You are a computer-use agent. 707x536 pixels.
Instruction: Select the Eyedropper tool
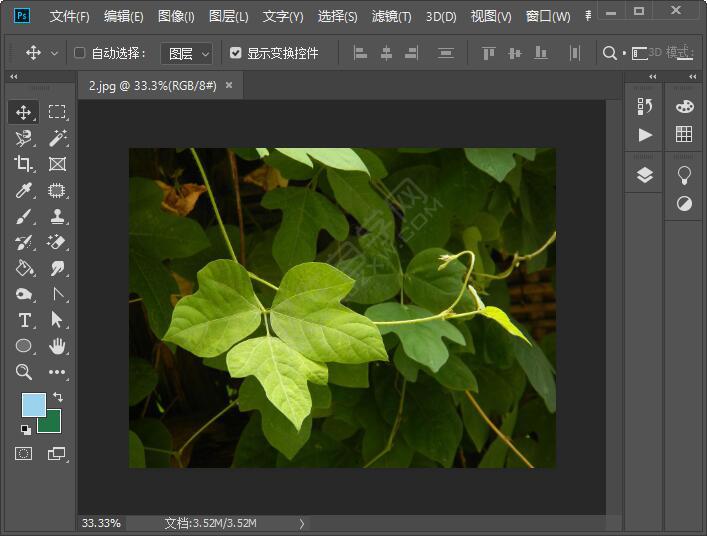pos(24,190)
